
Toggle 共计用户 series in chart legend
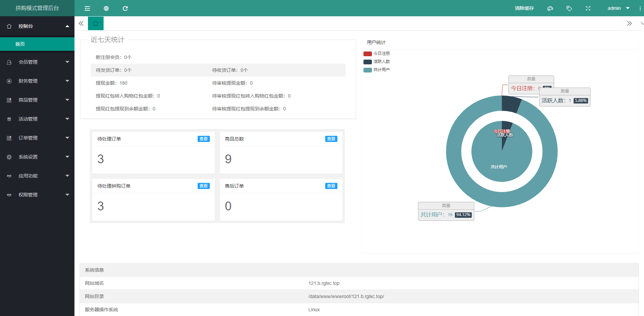pos(376,70)
